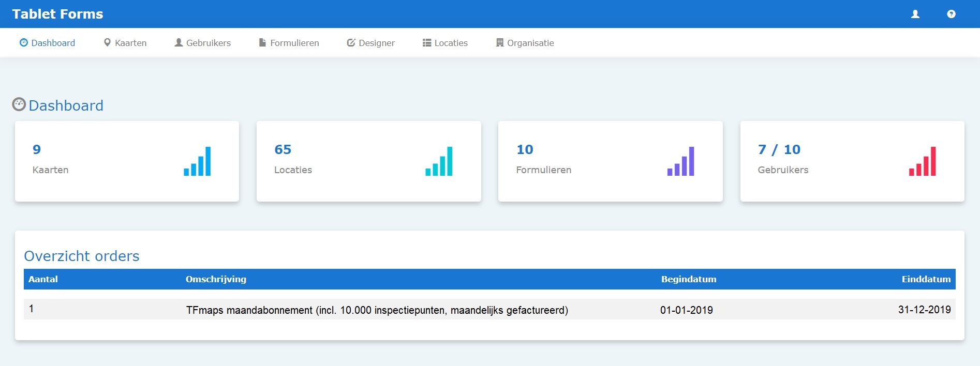The image size is (980, 366).
Task: Click the Locaties card label
Action: point(293,170)
